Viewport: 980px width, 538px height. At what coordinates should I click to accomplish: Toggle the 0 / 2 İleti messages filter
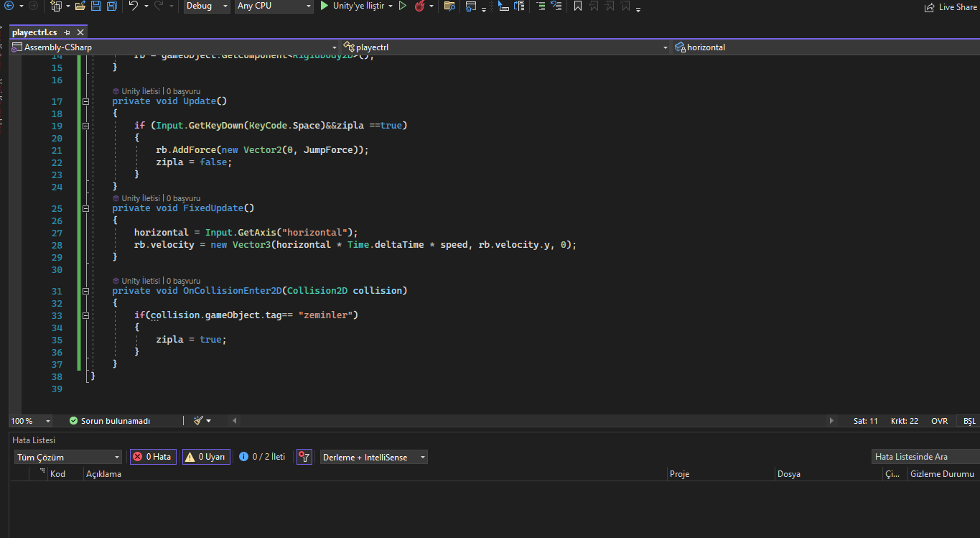pyautogui.click(x=263, y=457)
